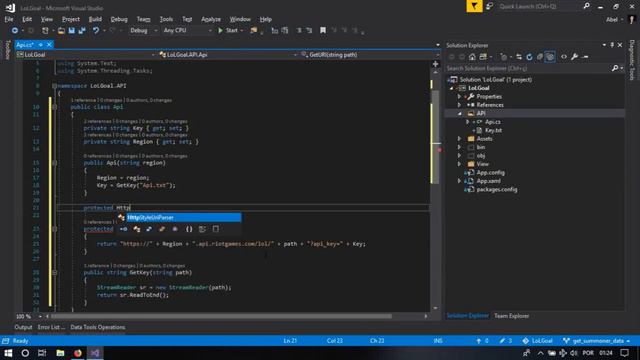This screenshot has width=640, height=360.
Task: Open Firefox from the taskbar
Action: click(78, 353)
